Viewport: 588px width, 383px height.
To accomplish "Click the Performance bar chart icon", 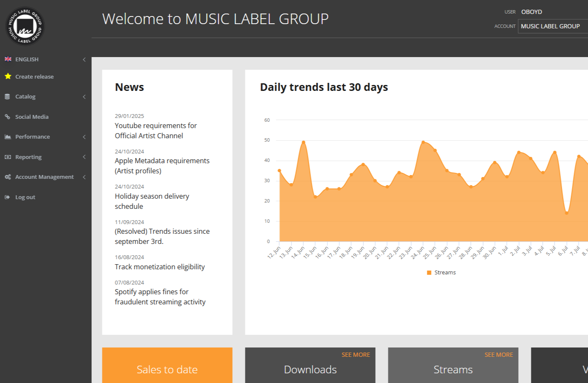I will [x=7, y=137].
